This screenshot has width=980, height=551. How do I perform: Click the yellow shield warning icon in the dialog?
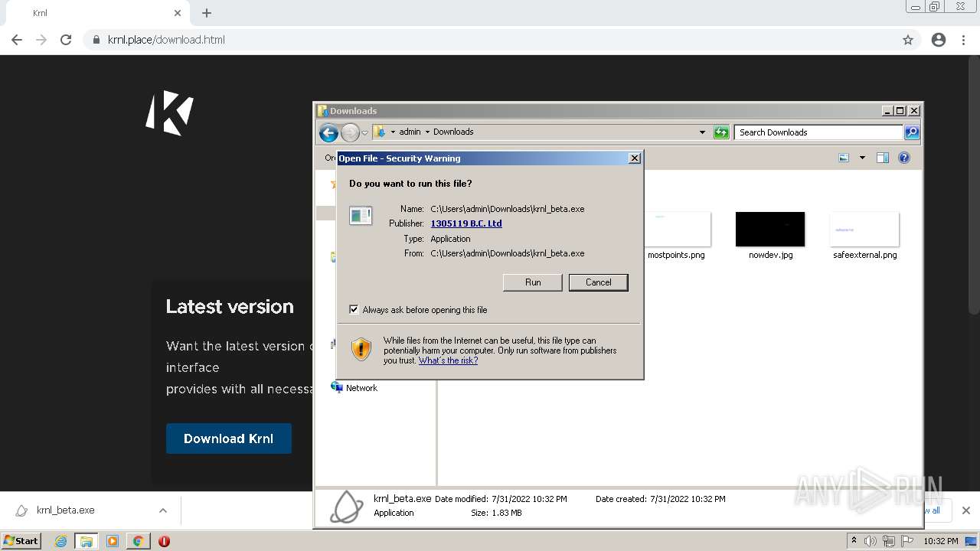[361, 349]
